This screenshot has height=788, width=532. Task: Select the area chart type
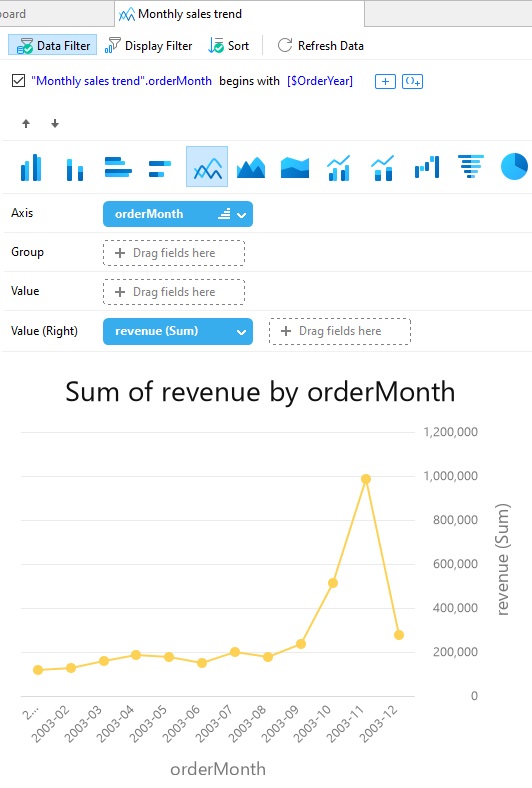pos(251,167)
